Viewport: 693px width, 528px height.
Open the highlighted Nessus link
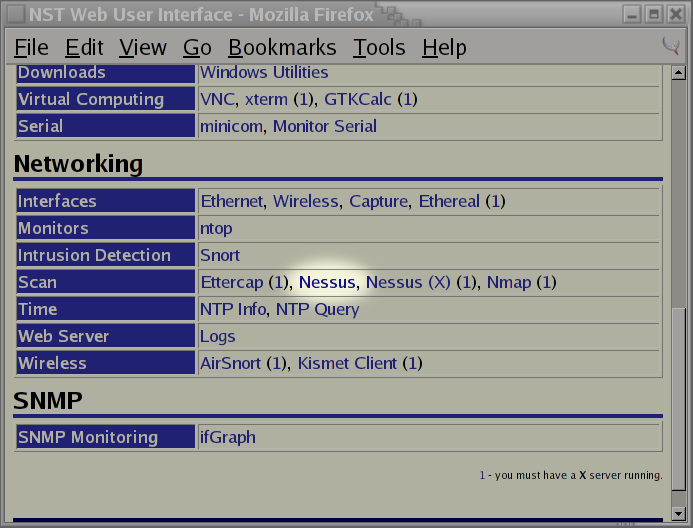coord(327,282)
